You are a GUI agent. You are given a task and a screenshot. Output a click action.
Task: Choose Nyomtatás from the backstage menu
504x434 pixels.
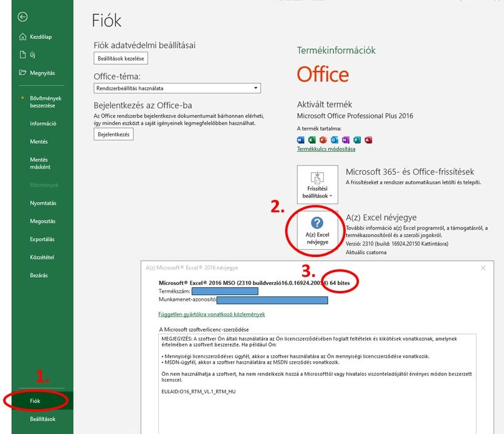(42, 203)
